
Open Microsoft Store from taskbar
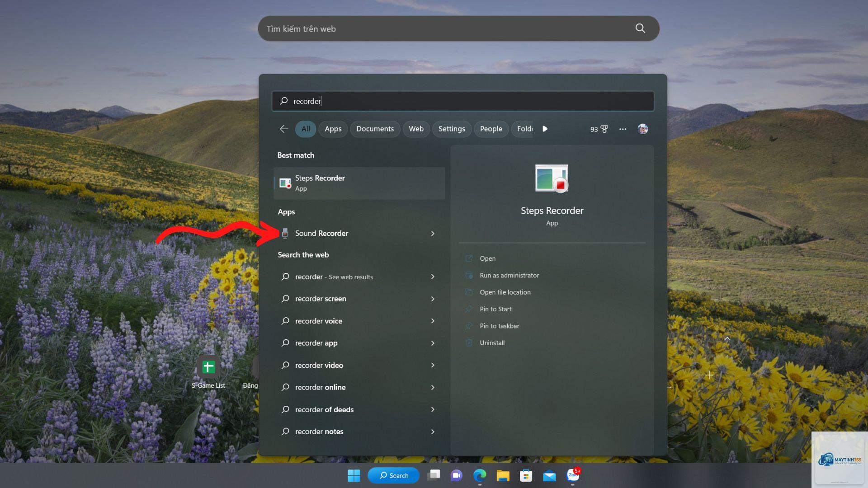click(x=526, y=475)
